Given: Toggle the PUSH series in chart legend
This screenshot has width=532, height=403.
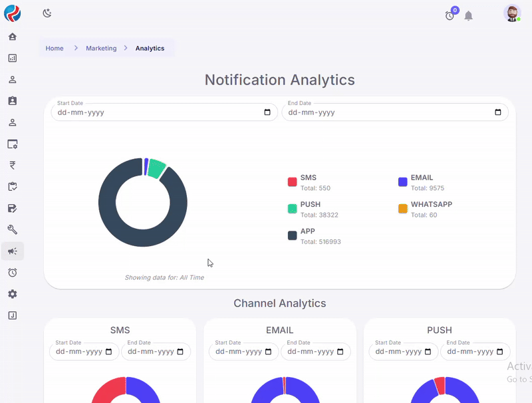Looking at the screenshot, I should 310,204.
